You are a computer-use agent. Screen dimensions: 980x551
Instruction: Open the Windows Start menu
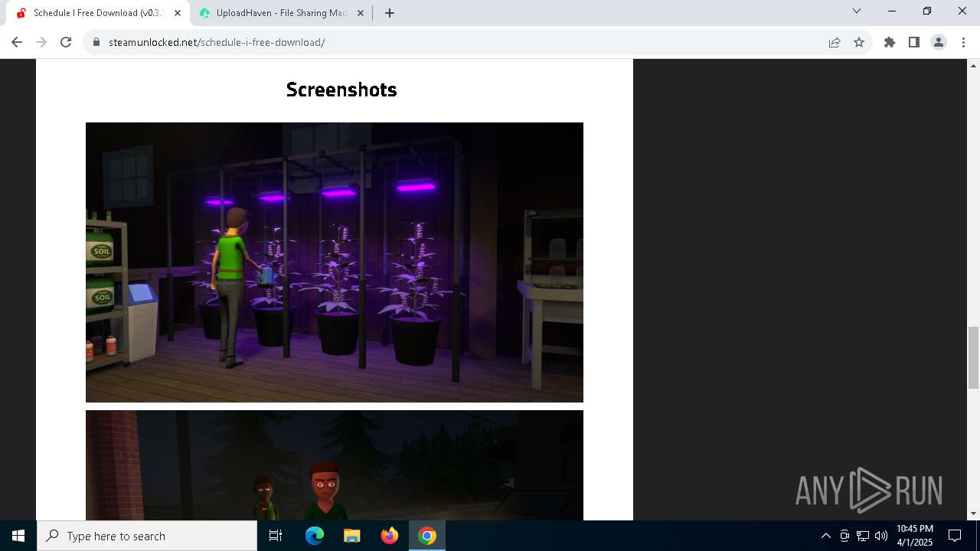coord(18,536)
